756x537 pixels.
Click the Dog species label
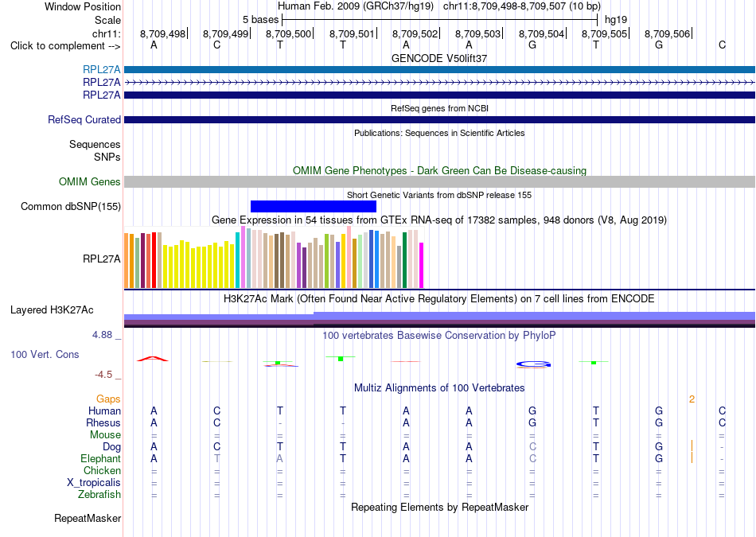(112, 447)
